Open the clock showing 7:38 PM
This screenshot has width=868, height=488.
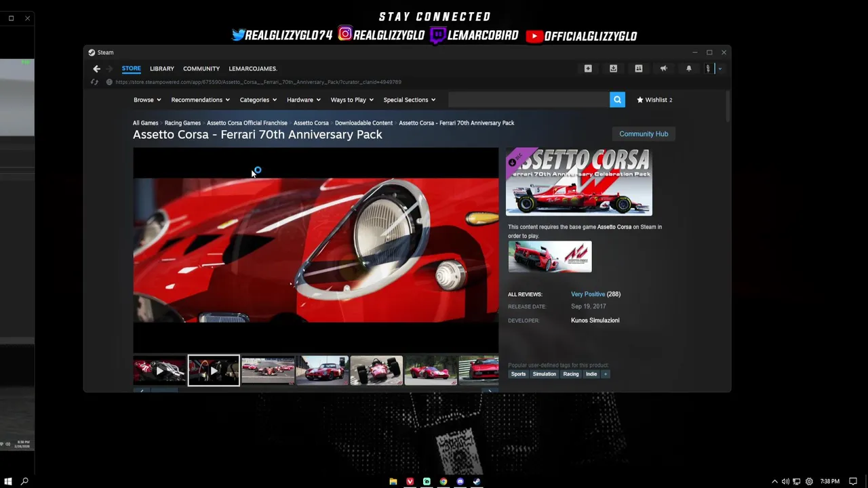830,481
